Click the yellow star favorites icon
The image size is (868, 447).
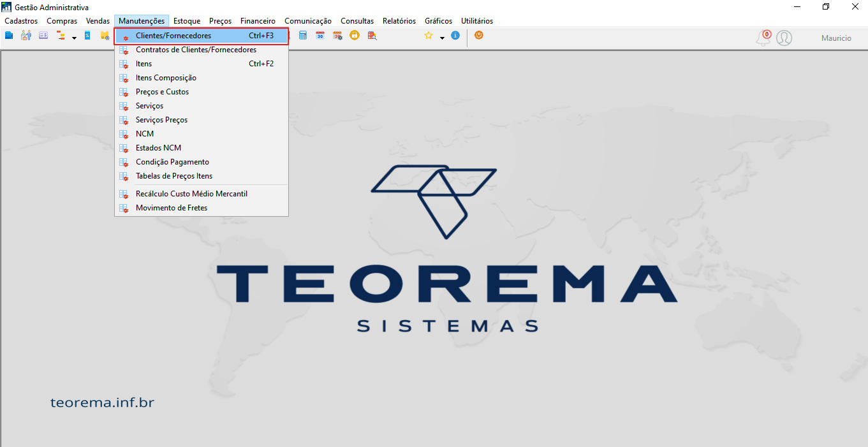429,36
